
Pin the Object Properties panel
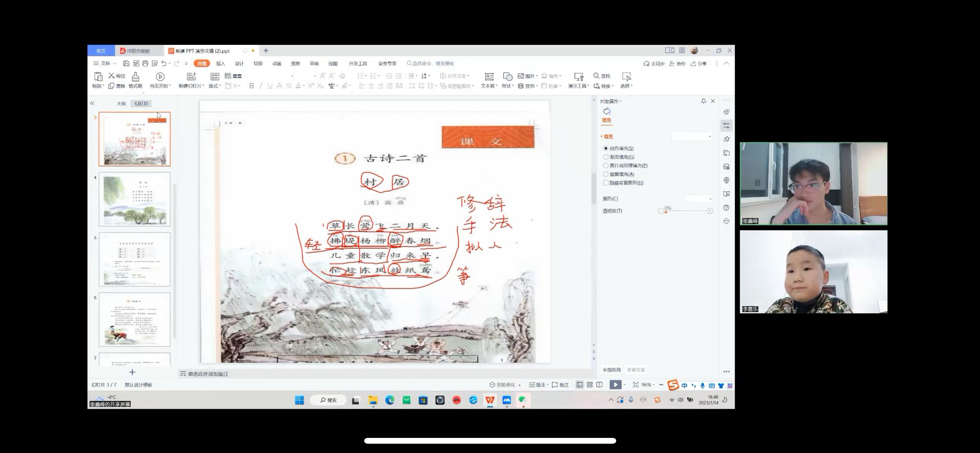(703, 101)
